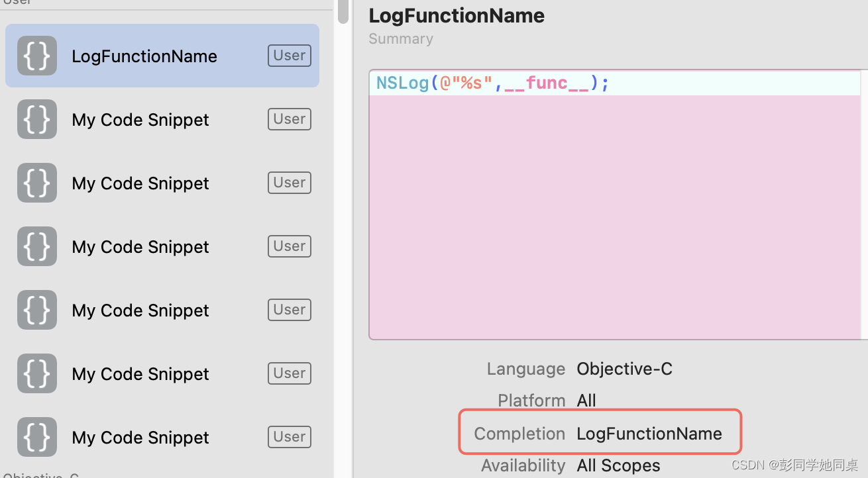Image resolution: width=868 pixels, height=478 pixels.
Task: Open the Language dropdown showing Objective-C
Action: click(x=625, y=369)
